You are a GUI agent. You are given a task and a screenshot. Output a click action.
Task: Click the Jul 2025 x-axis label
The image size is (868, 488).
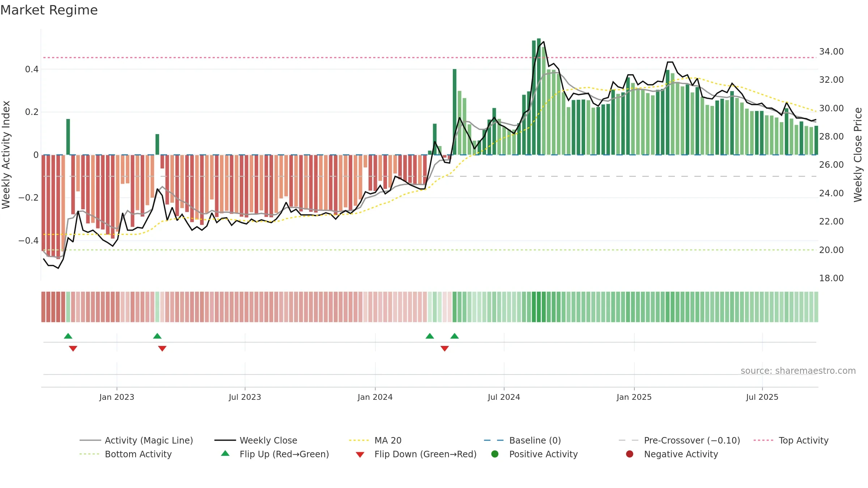(762, 397)
